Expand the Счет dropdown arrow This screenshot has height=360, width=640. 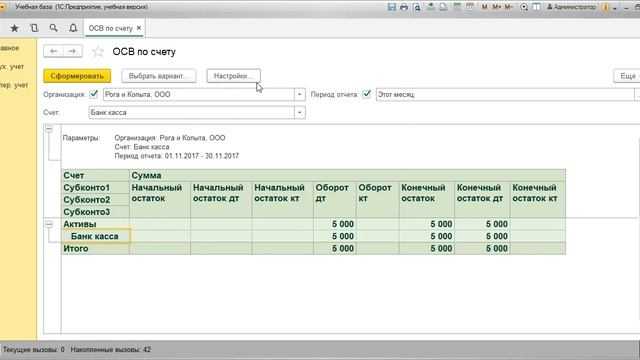300,112
